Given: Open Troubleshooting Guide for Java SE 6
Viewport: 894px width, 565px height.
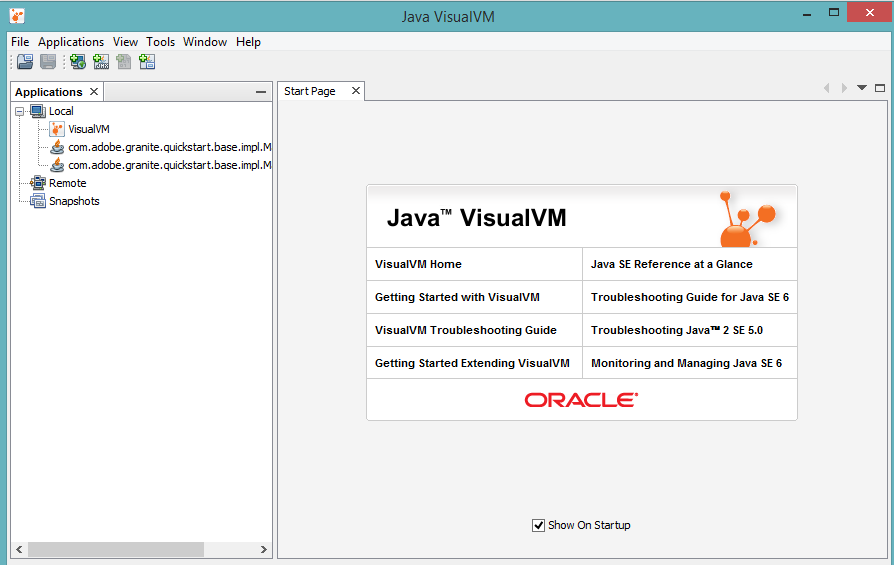Looking at the screenshot, I should 690,297.
